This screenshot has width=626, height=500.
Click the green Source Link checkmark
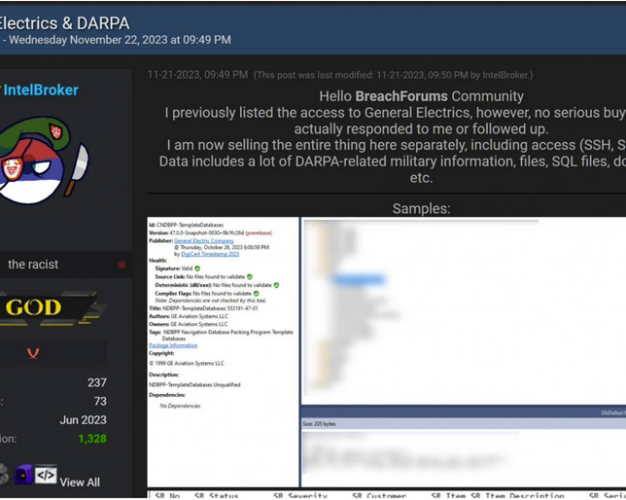click(250, 276)
